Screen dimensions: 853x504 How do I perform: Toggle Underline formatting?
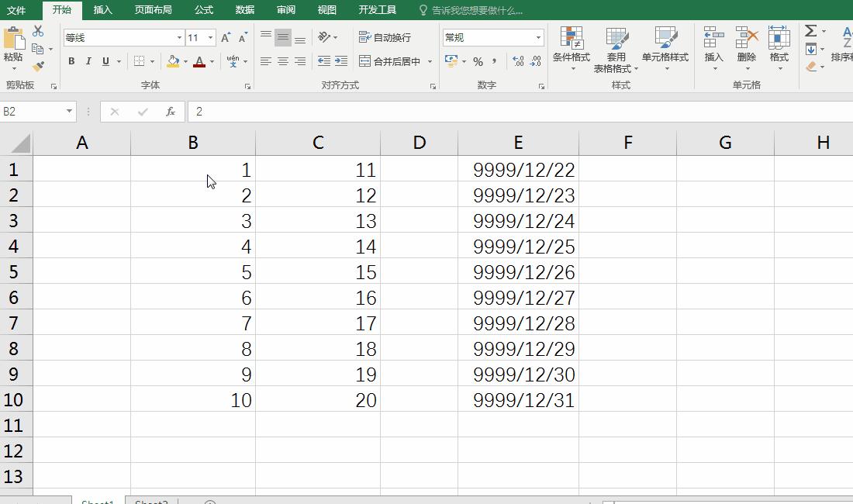pos(105,61)
